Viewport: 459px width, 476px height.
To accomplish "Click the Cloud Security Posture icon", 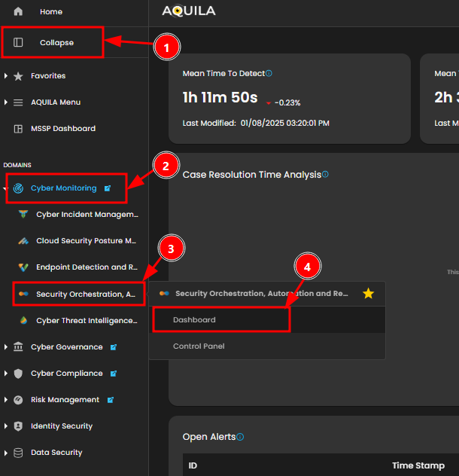I will click(23, 241).
